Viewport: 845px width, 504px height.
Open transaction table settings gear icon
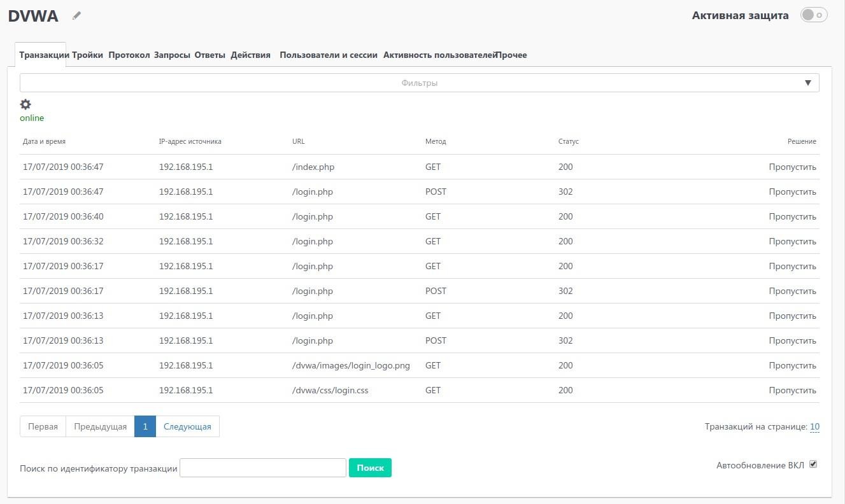[25, 104]
